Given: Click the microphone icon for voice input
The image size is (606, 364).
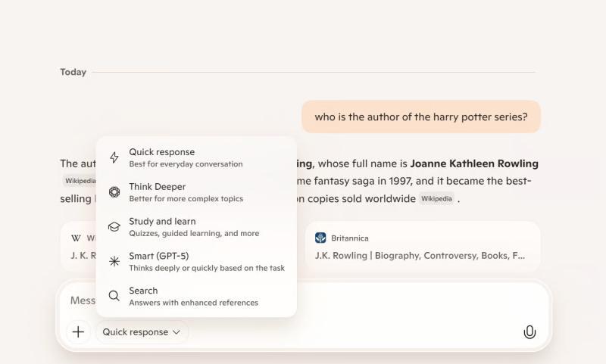Looking at the screenshot, I should tap(529, 331).
